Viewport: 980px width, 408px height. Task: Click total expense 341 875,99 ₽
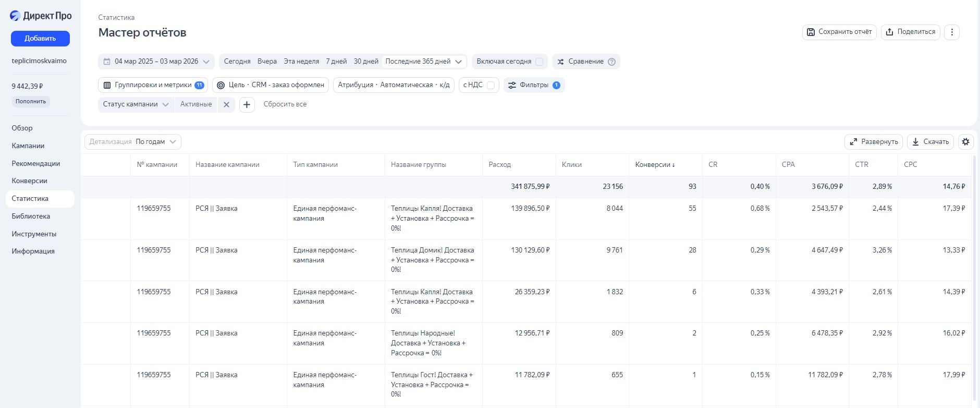tap(530, 187)
